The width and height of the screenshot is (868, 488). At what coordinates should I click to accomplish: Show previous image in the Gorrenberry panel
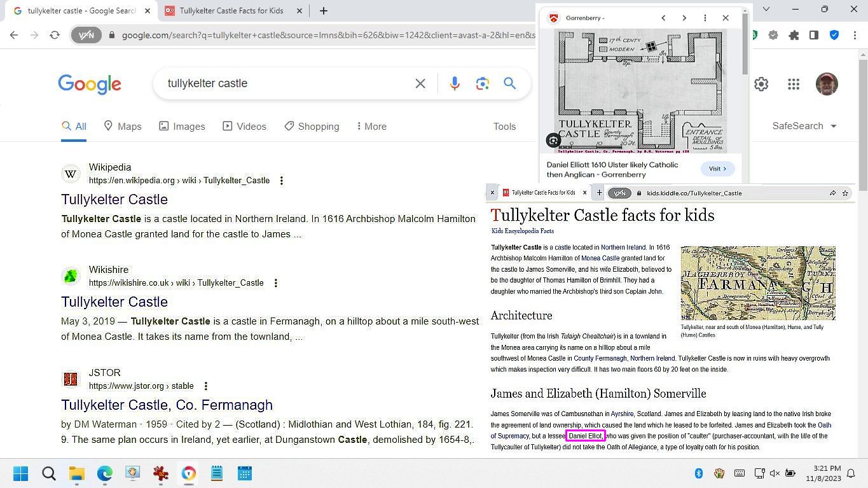pos(663,18)
